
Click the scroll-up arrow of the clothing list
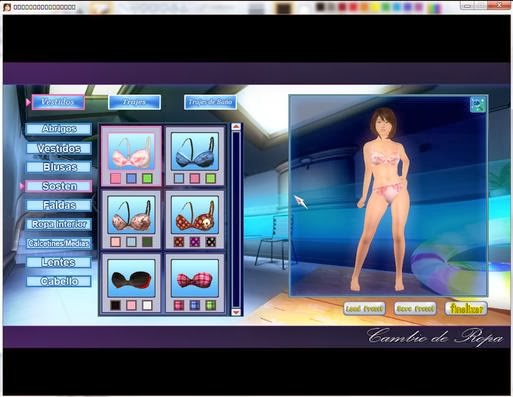pos(236,127)
